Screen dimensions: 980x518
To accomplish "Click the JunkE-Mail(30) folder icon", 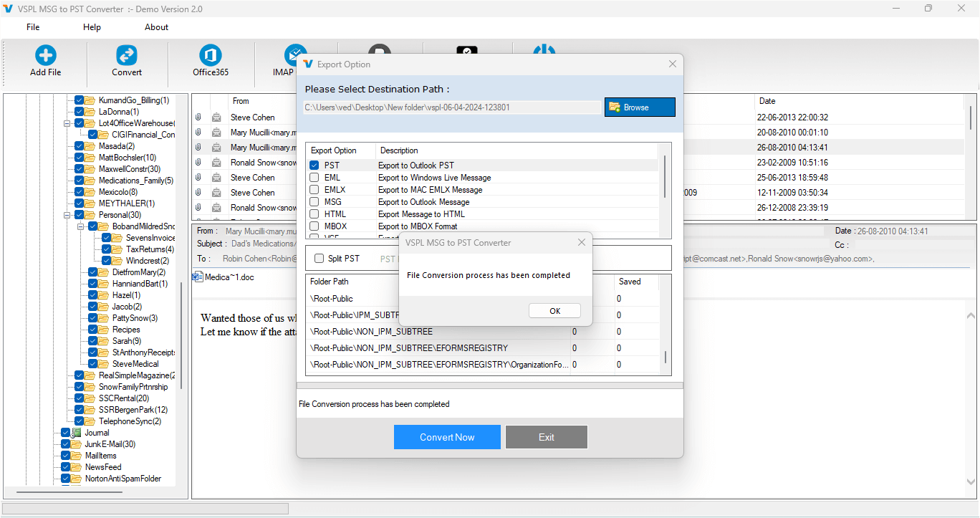I will [x=77, y=444].
